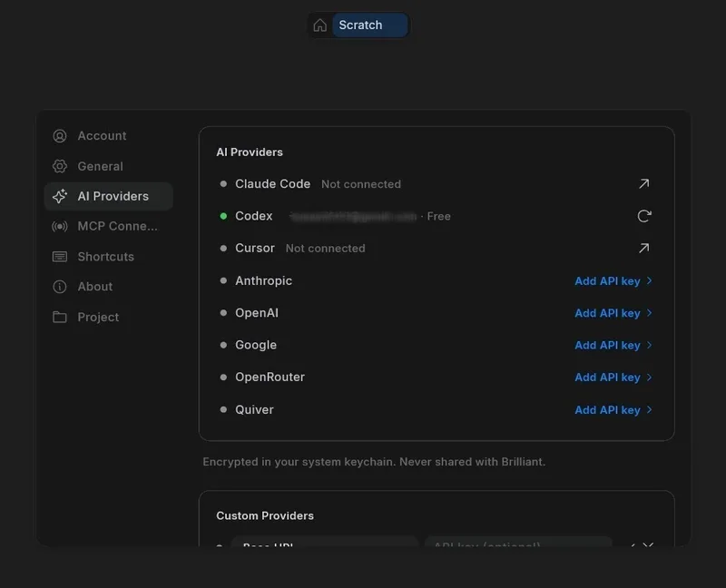Select the Scratch tab

[370, 25]
